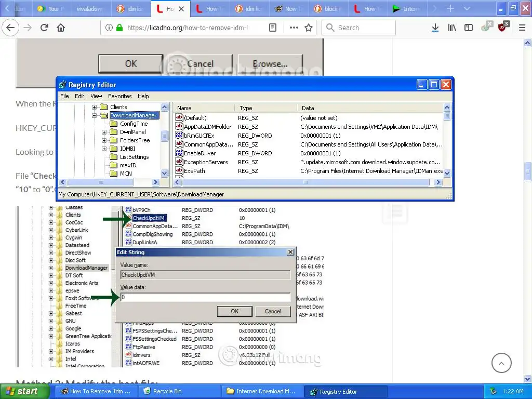This screenshot has width=532, height=399.
Task: Switch to the 'How To Remove Idm' taskbar button
Action: 97,391
